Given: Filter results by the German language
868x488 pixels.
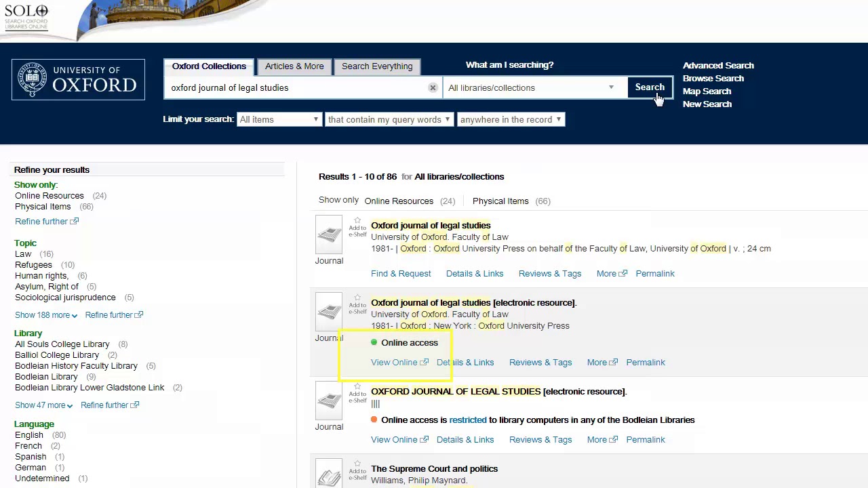Looking at the screenshot, I should click(x=31, y=468).
